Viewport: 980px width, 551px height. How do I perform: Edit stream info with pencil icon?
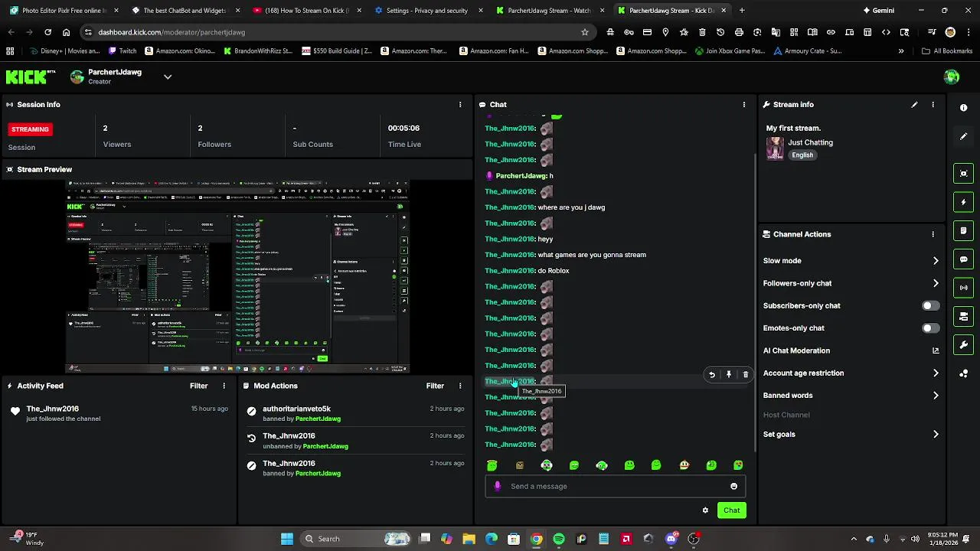(914, 105)
